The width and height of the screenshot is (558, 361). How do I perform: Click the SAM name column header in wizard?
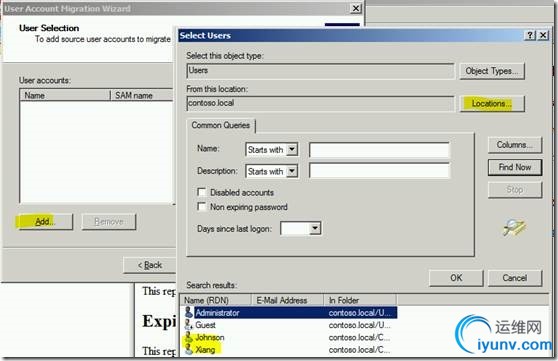click(142, 95)
